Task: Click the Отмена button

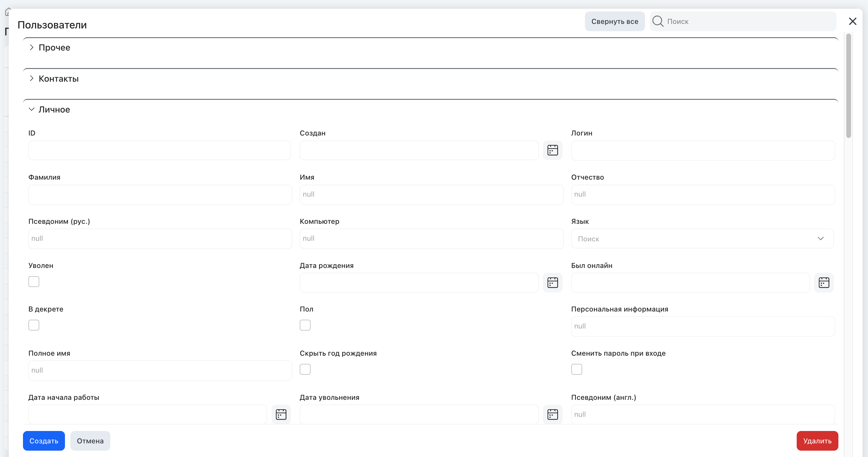Action: click(90, 441)
